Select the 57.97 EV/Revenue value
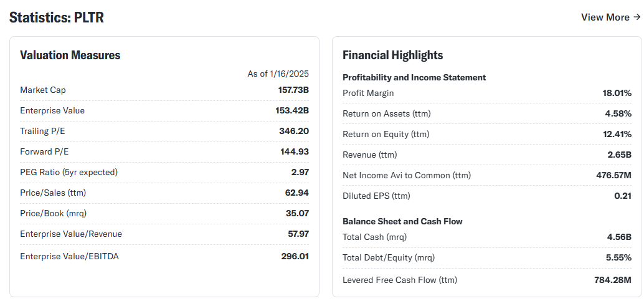The image size is (644, 301). [x=298, y=234]
